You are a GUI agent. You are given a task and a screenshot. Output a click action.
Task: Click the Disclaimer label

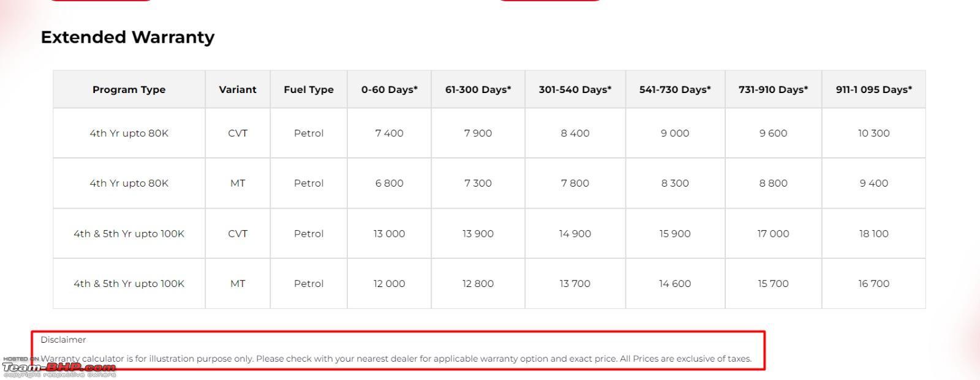[63, 340]
